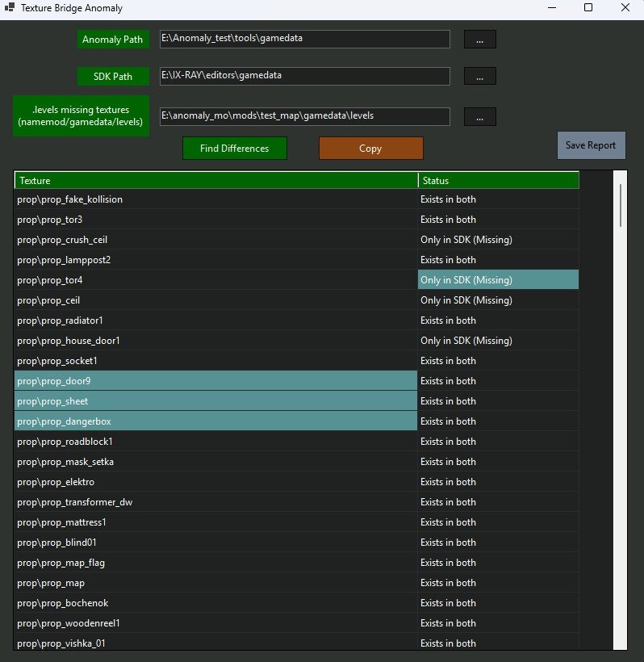Browse for the levels missing textures folder
The height and width of the screenshot is (662, 644).
click(x=480, y=116)
